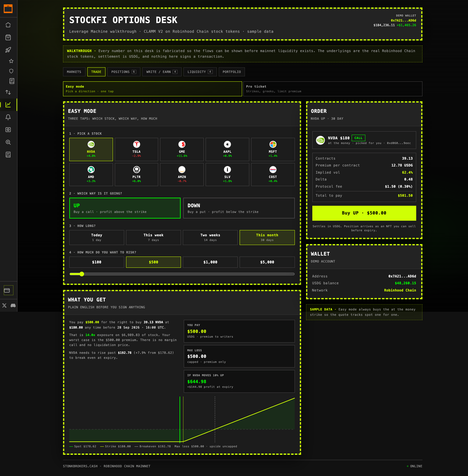Click the book icon beneath the magnifier
The image size is (468, 476).
click(8, 154)
